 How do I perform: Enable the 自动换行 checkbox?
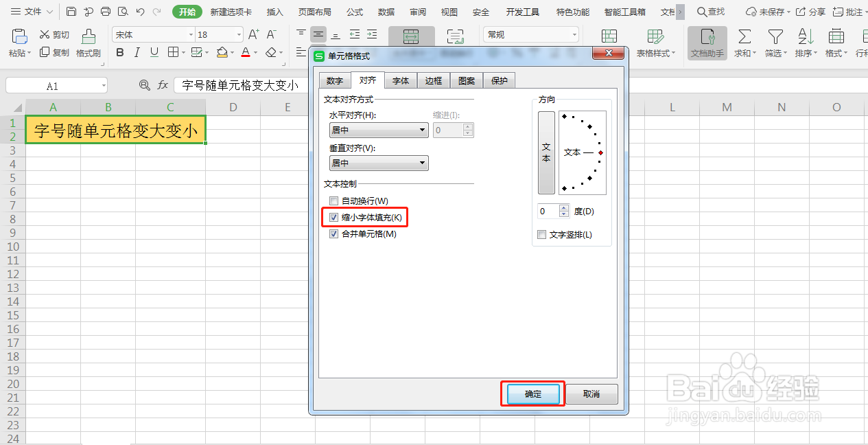[334, 201]
